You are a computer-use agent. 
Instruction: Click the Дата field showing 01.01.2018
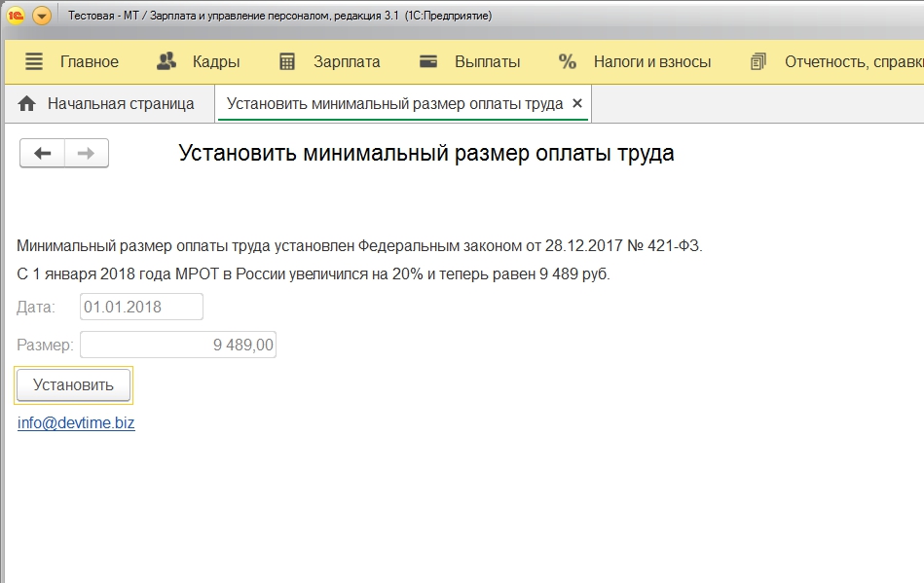click(x=141, y=307)
